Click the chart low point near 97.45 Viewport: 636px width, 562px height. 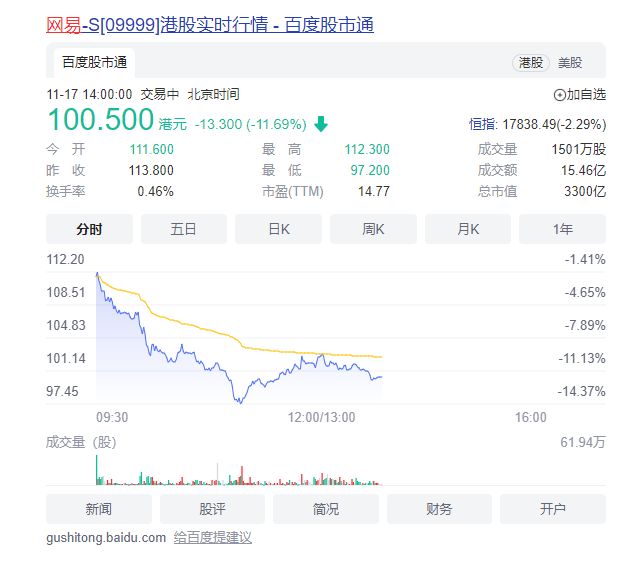240,401
